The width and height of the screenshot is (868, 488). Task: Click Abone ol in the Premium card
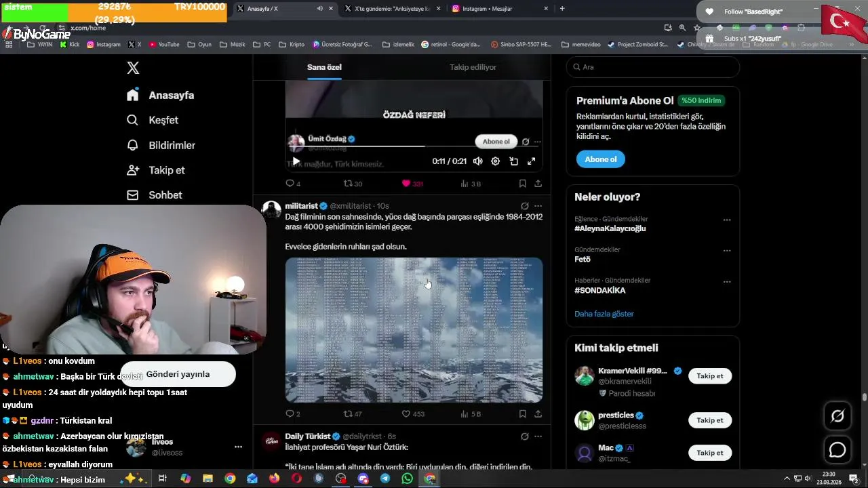(601, 159)
